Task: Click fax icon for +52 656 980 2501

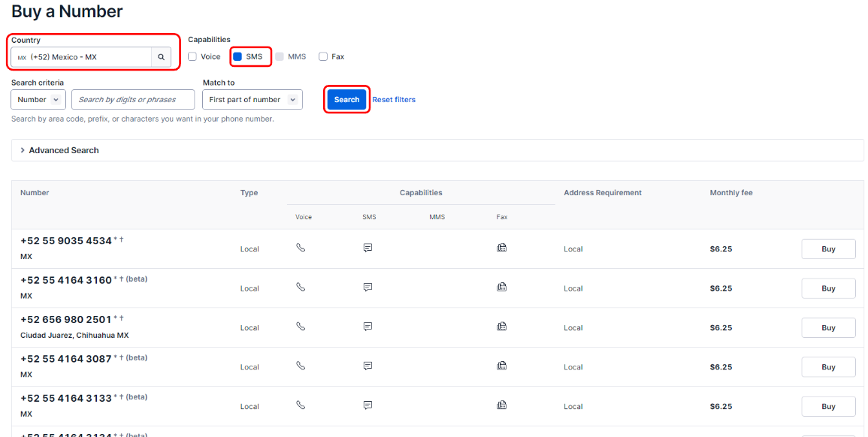Action: 501,327
